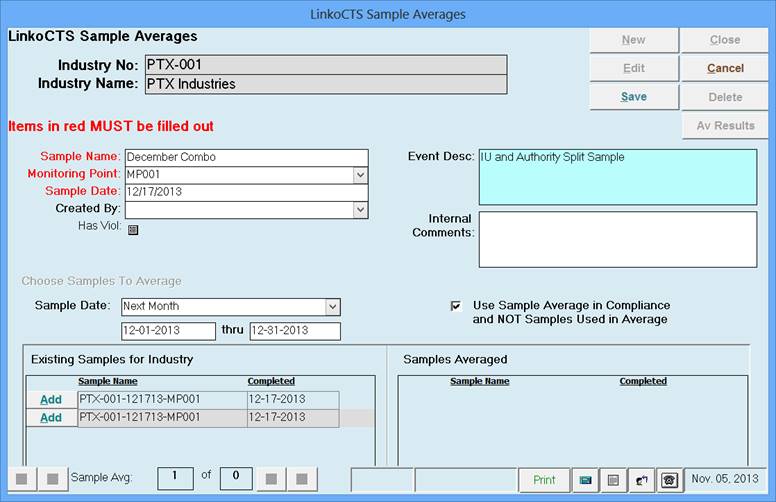The width and height of the screenshot is (776, 502).
Task: Add the first PTX-001-121713-MP001 sample
Action: 51,400
